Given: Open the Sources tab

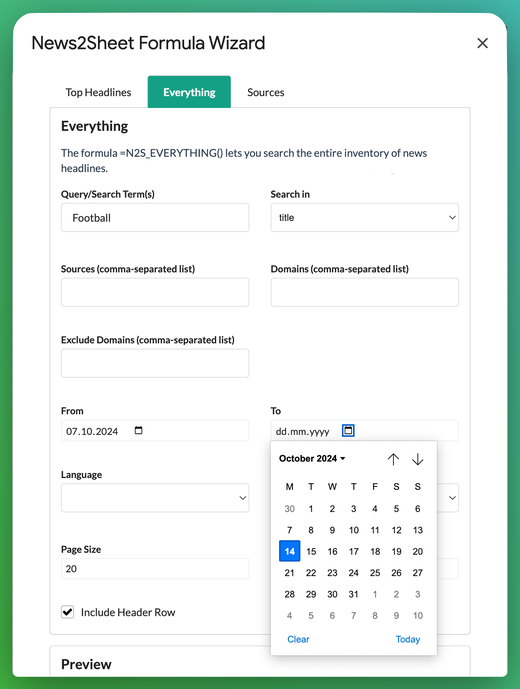Looking at the screenshot, I should [265, 92].
